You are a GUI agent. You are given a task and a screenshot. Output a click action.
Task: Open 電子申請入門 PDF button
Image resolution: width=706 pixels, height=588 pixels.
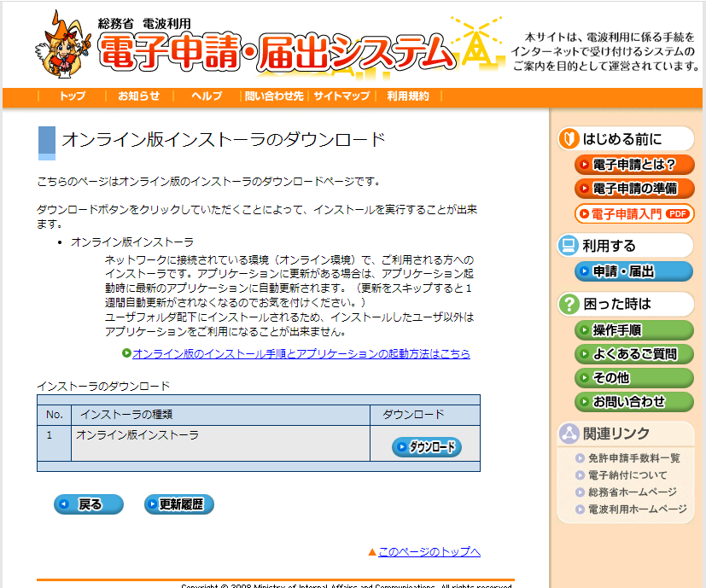634,213
